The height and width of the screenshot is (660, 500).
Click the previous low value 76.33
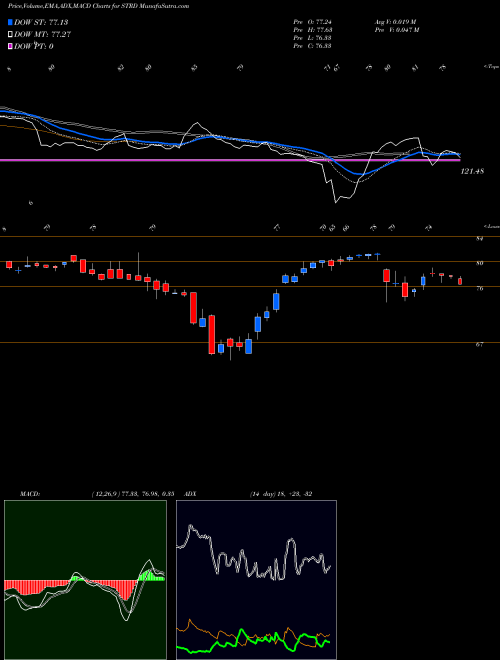point(322,38)
